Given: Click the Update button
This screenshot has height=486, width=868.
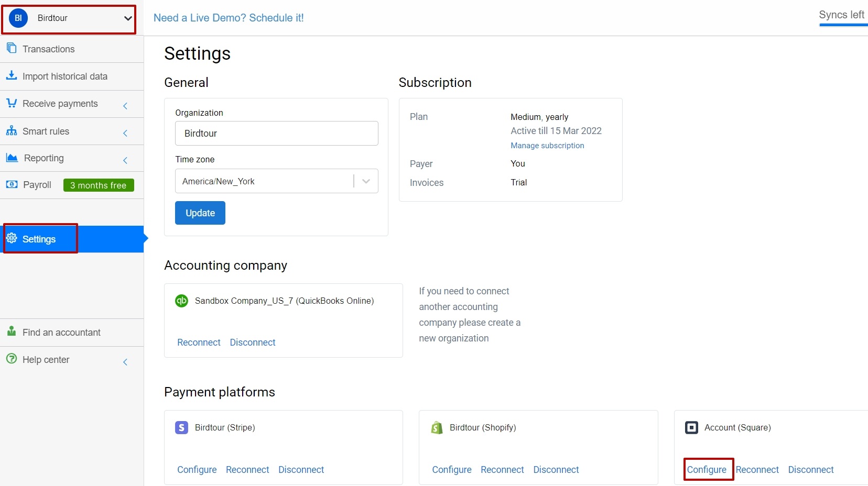Looking at the screenshot, I should [x=200, y=213].
